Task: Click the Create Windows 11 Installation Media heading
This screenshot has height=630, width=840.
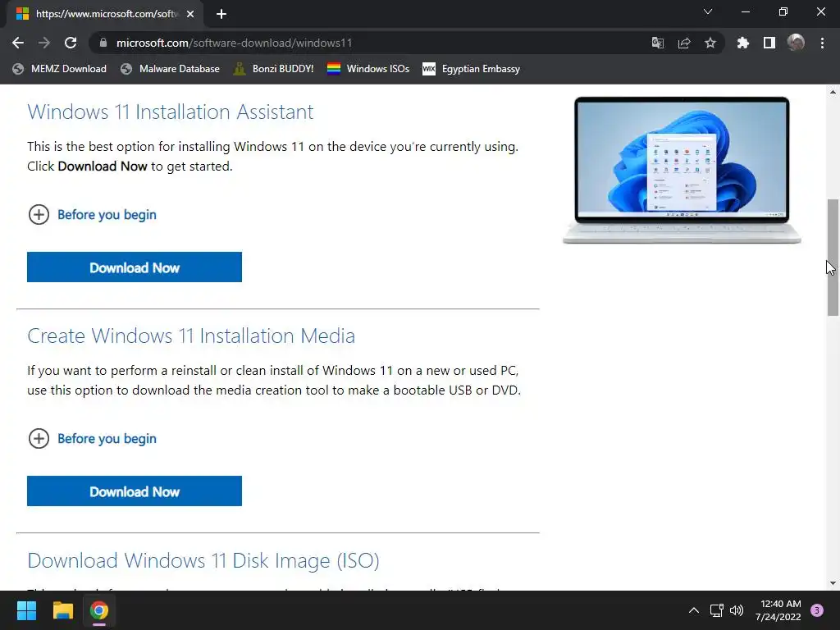Action: point(191,336)
